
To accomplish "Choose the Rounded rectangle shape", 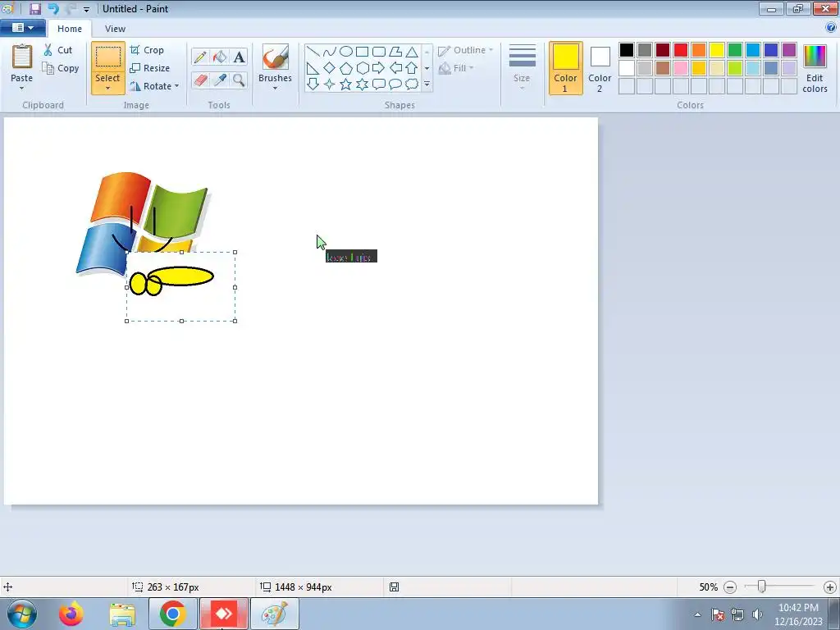I will 379,52.
